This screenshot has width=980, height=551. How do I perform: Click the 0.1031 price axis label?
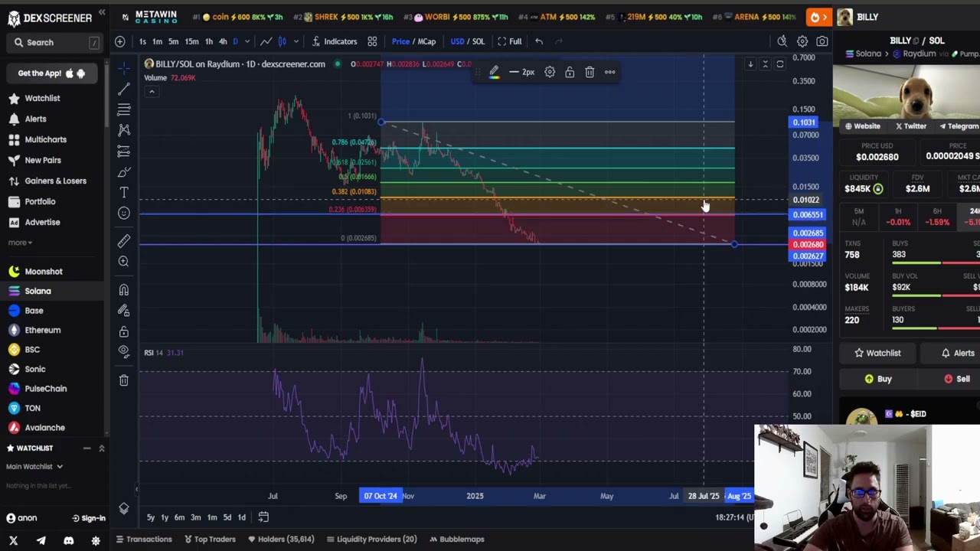[x=804, y=122]
